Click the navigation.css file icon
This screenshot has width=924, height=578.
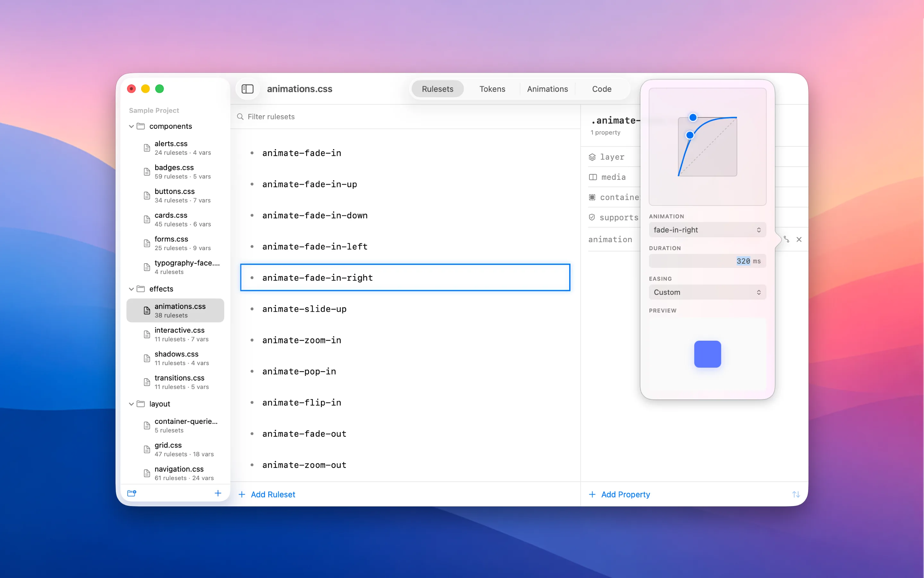[x=147, y=473]
